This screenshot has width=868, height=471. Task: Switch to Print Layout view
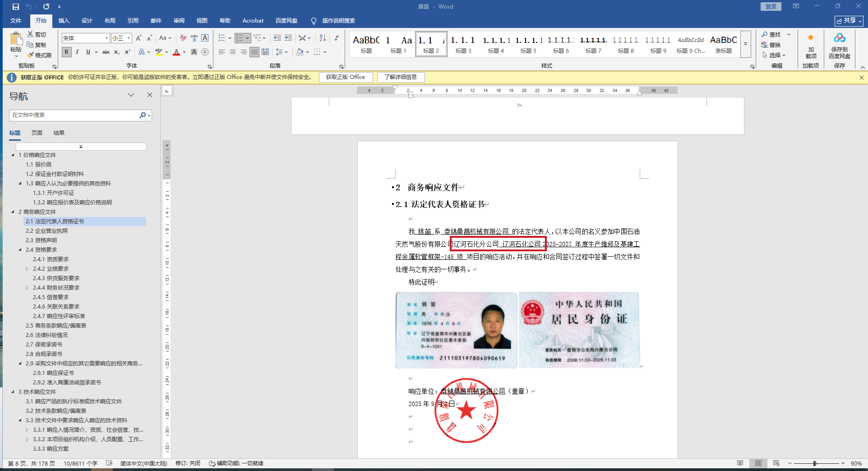tap(758, 463)
